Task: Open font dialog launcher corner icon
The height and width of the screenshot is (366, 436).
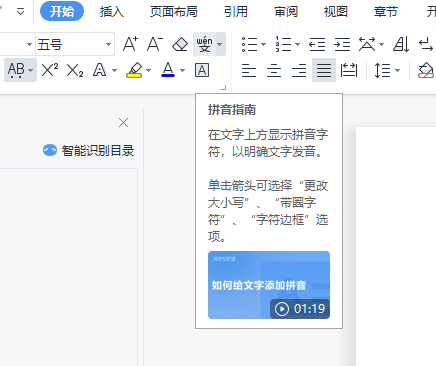Action: coord(224,88)
